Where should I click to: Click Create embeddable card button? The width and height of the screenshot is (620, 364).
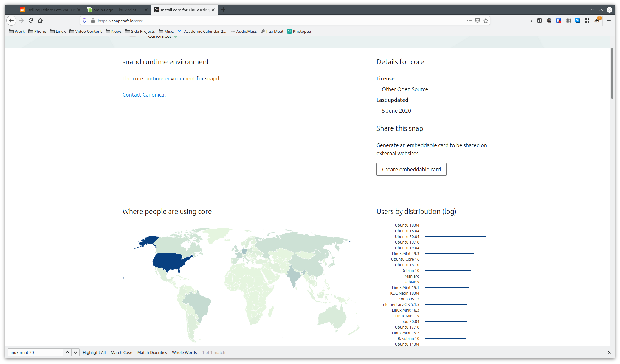(x=411, y=169)
